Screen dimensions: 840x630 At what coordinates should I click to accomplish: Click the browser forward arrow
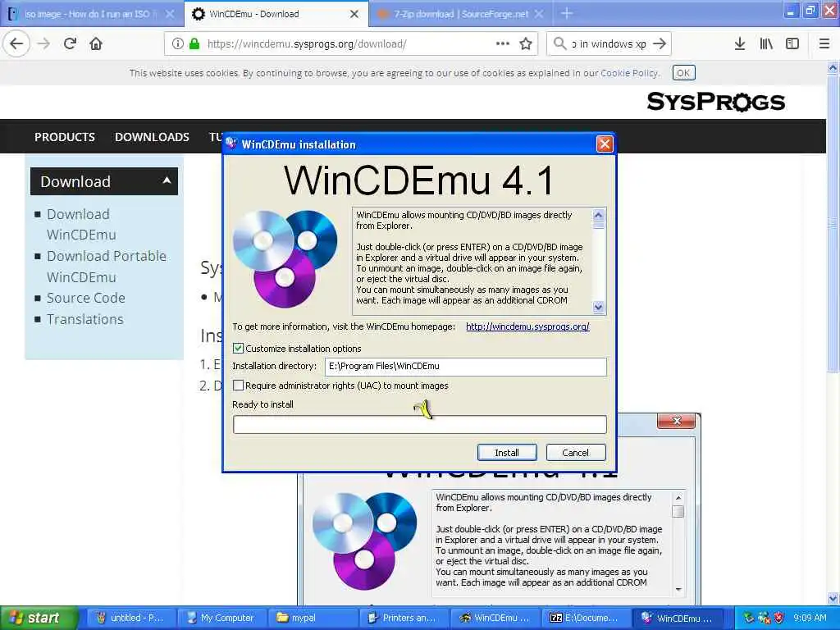(x=43, y=43)
